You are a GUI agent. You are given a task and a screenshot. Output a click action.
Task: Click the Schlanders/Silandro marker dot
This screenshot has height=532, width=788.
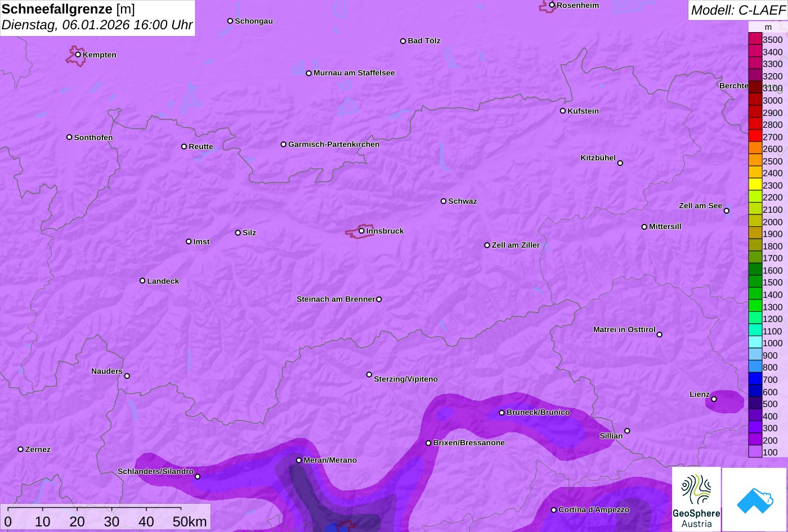point(198,477)
